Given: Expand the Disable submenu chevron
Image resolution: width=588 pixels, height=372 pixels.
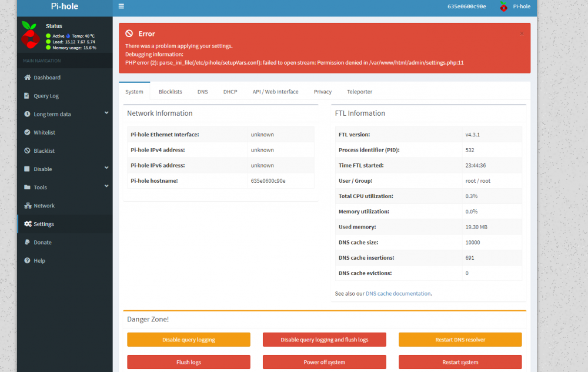Looking at the screenshot, I should [106, 168].
